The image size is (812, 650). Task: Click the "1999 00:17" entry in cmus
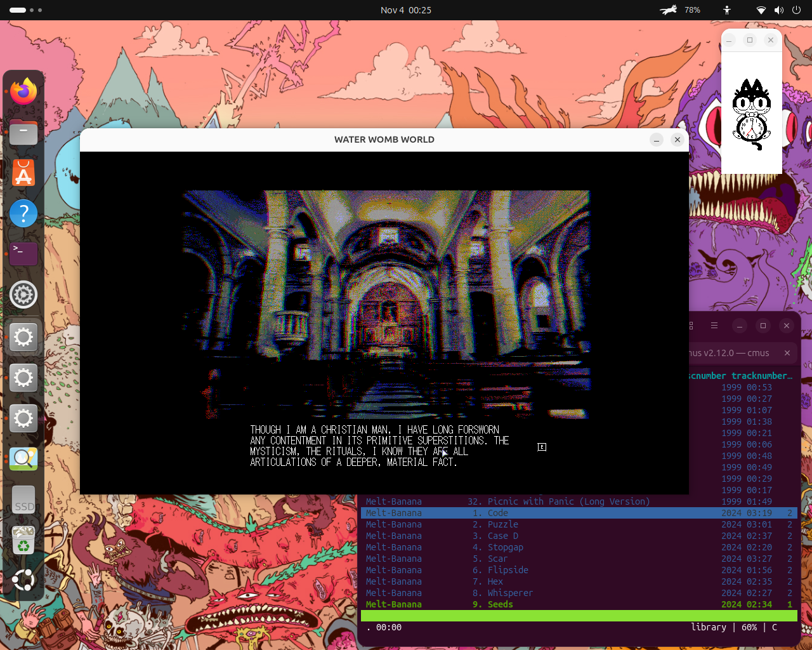(x=747, y=490)
